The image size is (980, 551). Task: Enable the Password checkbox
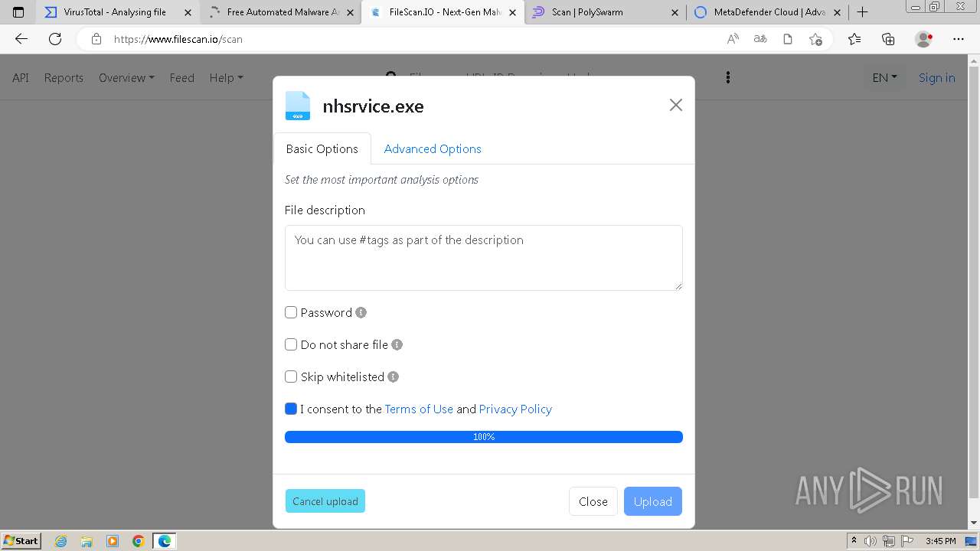click(291, 312)
